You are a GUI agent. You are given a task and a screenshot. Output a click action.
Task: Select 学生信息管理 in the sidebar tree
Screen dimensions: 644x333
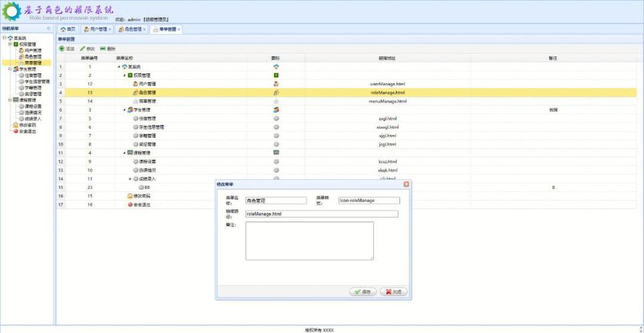point(37,81)
